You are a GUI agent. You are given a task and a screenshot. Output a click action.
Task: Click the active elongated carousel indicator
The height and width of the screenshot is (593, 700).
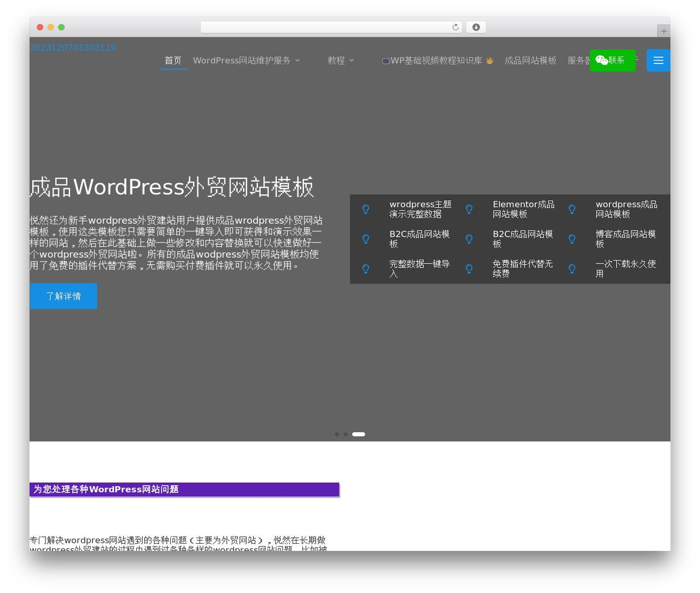point(359,434)
